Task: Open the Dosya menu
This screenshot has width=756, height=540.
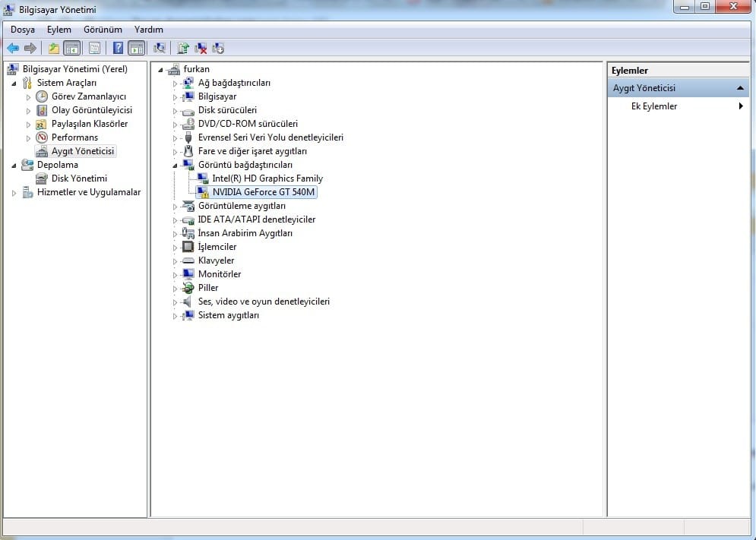Action: 23,30
